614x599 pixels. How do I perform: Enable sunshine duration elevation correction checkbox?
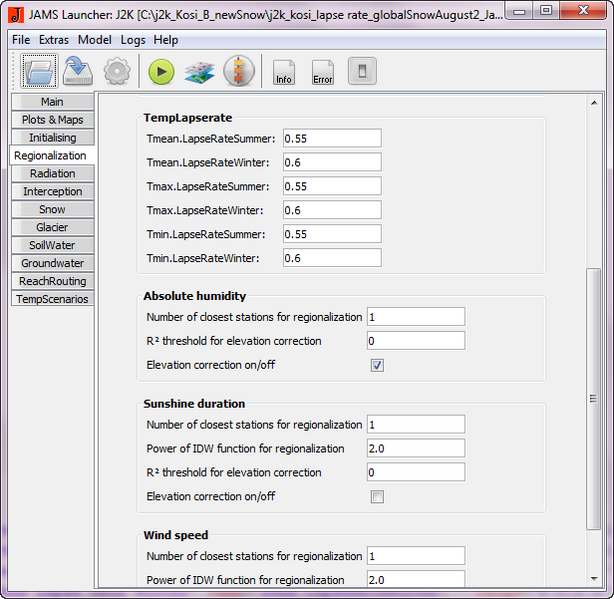[x=377, y=497]
